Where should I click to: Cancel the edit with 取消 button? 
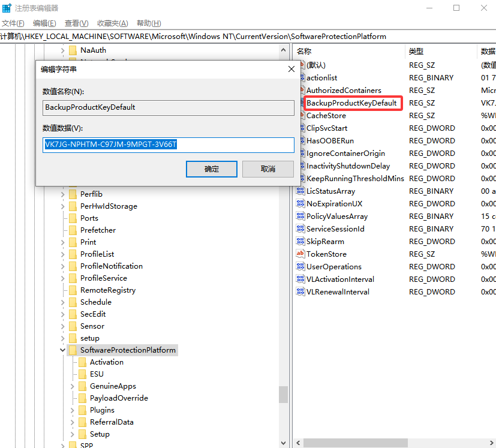(x=268, y=169)
